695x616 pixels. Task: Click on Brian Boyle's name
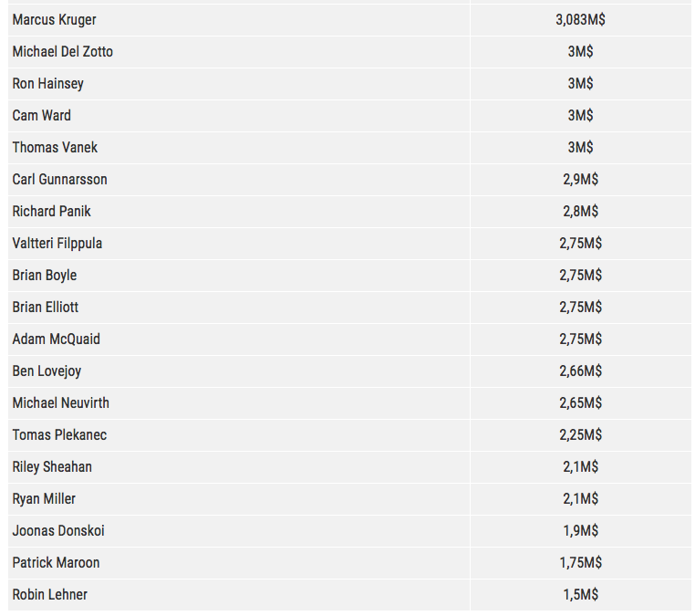(44, 275)
